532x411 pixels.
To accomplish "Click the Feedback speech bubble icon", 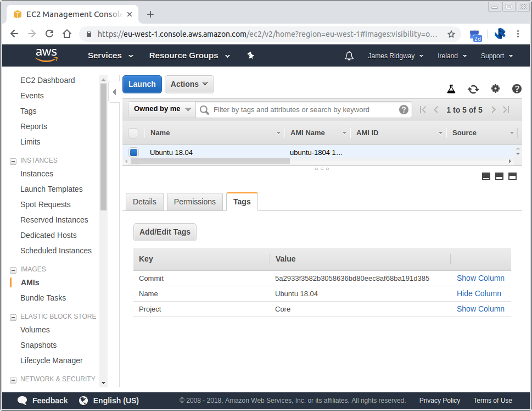I will coord(23,401).
